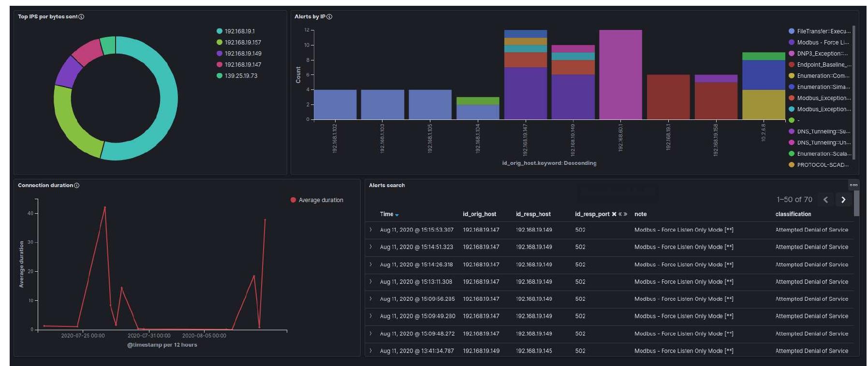Expand the alert row at 15:13:11.308
The width and height of the screenshot is (868, 366).
click(x=371, y=281)
